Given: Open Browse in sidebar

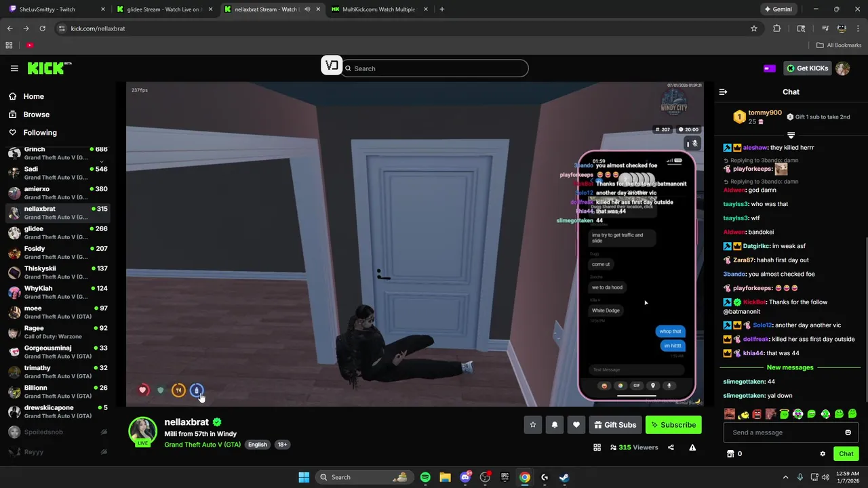Looking at the screenshot, I should point(29,115).
